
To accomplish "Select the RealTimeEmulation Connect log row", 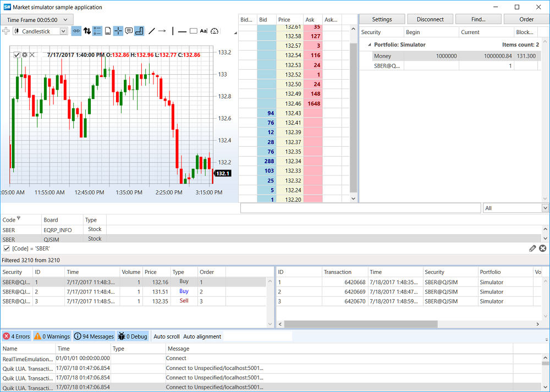I will [271, 358].
